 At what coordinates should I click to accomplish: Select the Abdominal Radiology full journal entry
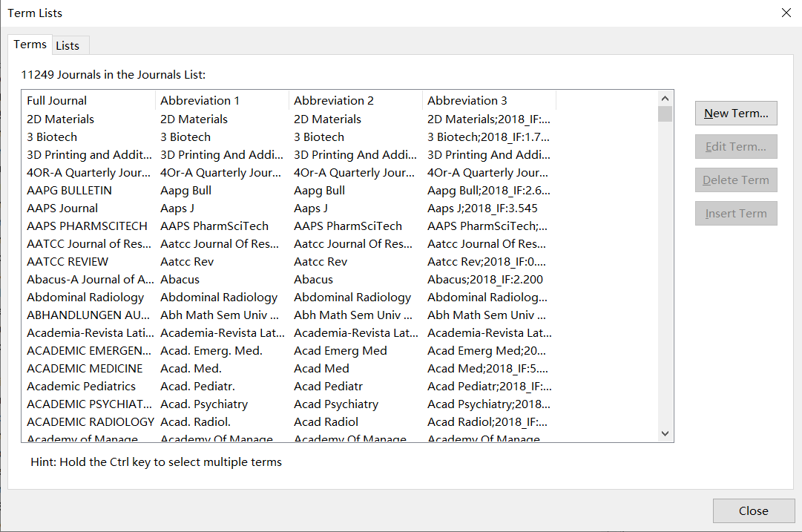[x=85, y=298]
